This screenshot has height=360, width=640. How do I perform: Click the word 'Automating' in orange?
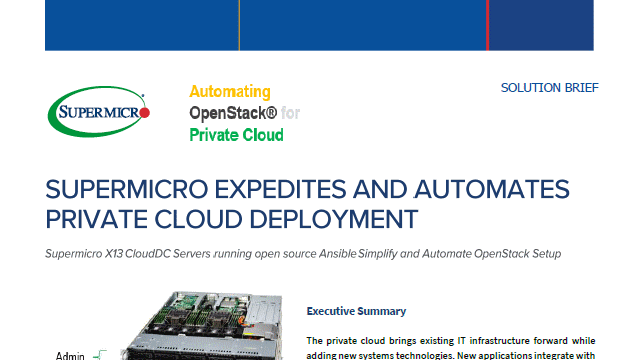pos(230,91)
